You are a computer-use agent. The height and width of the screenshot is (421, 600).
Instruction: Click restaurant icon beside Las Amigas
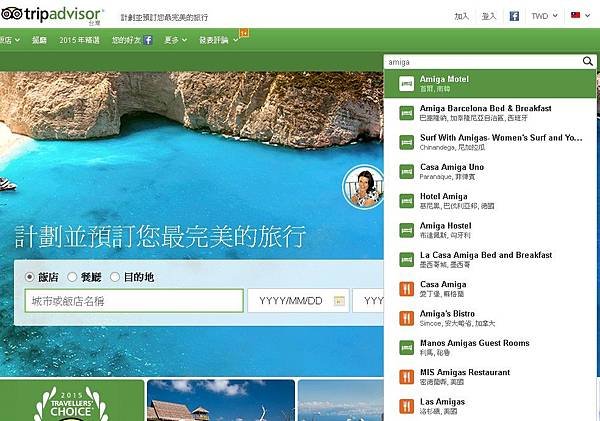(x=406, y=406)
